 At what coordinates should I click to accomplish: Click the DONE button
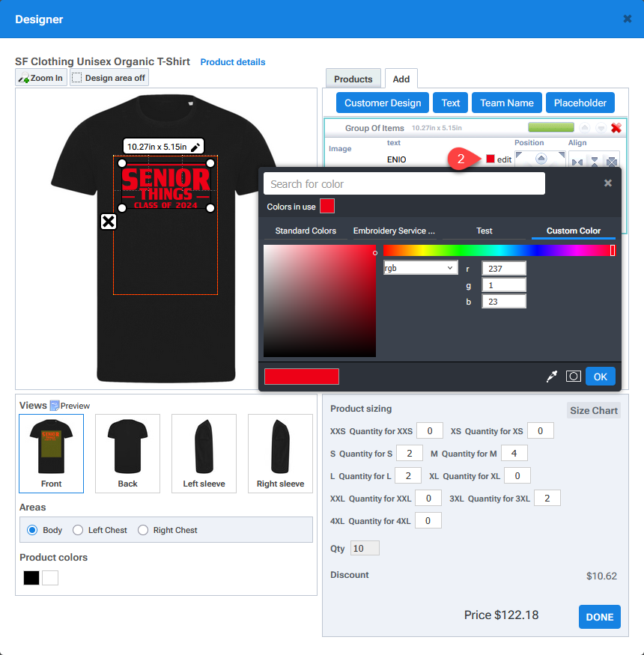pyautogui.click(x=599, y=617)
